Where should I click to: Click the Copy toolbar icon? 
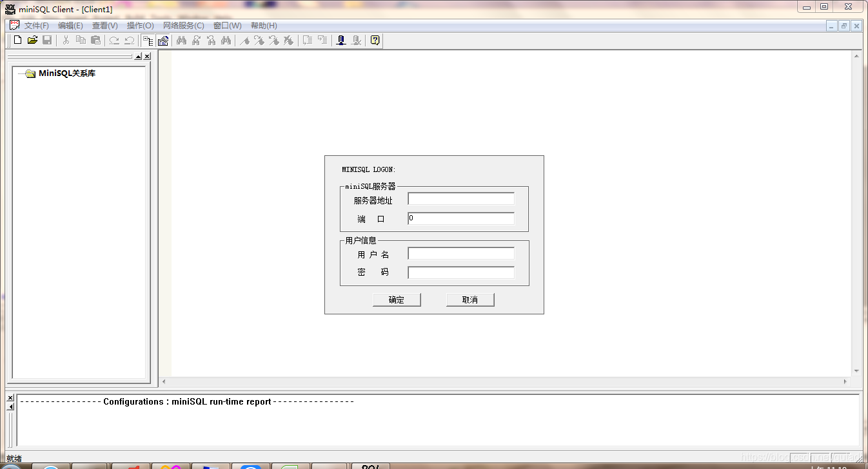(81, 40)
